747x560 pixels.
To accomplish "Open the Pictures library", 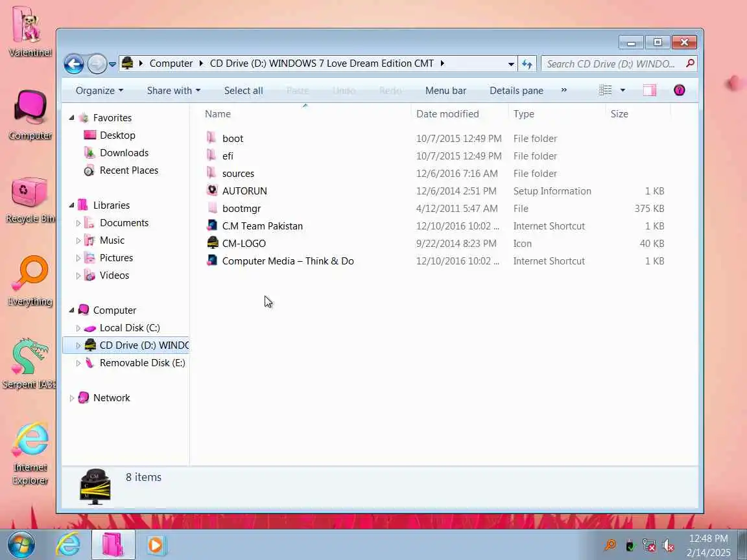I will (116, 258).
